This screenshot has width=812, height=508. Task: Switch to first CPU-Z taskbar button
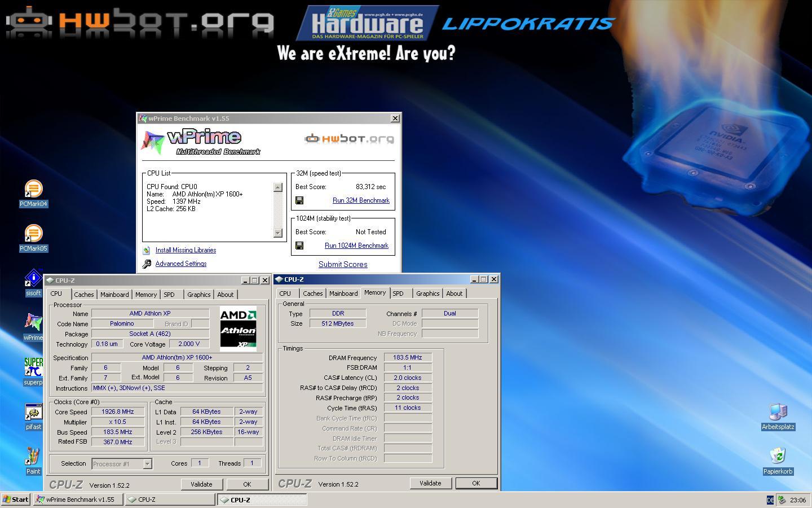170,500
